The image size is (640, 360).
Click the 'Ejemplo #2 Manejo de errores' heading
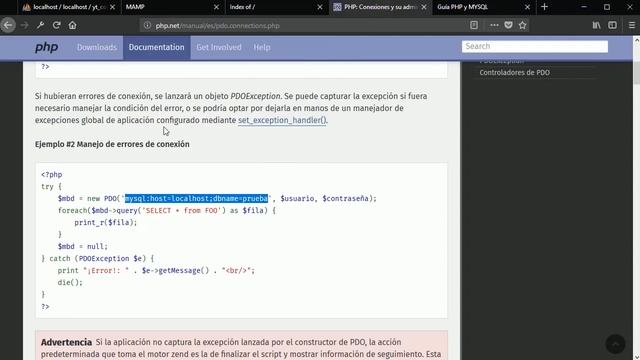(112, 144)
